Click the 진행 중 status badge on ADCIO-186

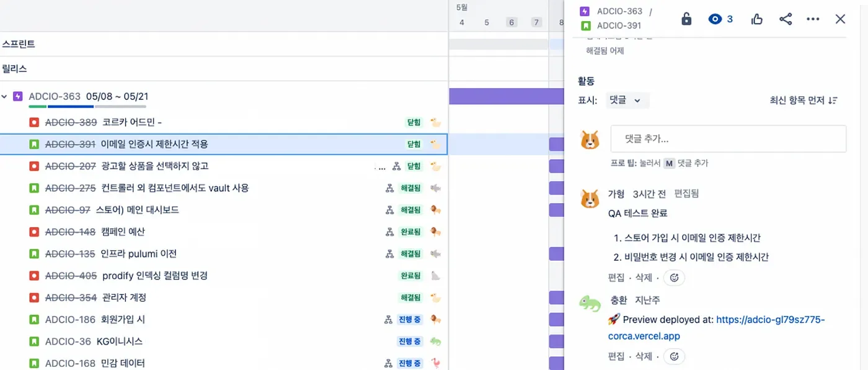(x=410, y=320)
